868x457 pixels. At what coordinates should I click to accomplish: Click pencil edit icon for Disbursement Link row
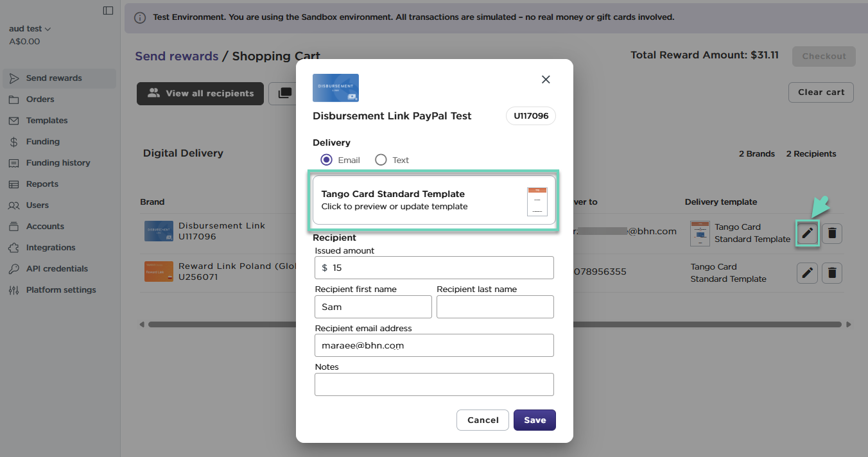click(x=807, y=234)
